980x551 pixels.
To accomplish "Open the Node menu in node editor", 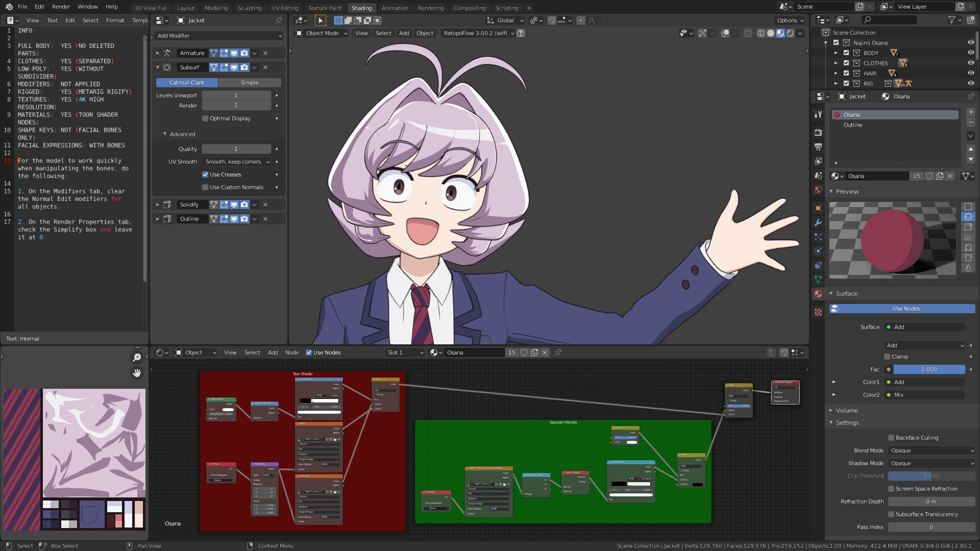I will point(292,353).
